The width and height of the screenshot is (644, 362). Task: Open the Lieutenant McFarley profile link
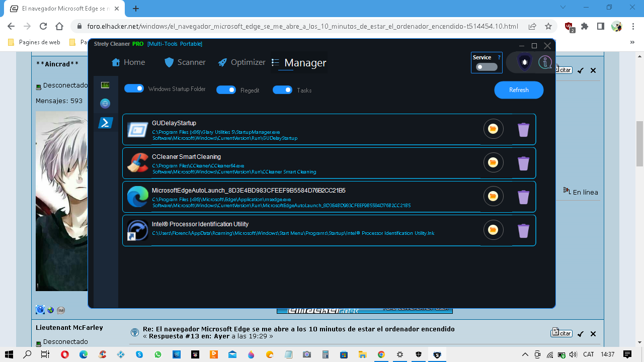point(69,327)
